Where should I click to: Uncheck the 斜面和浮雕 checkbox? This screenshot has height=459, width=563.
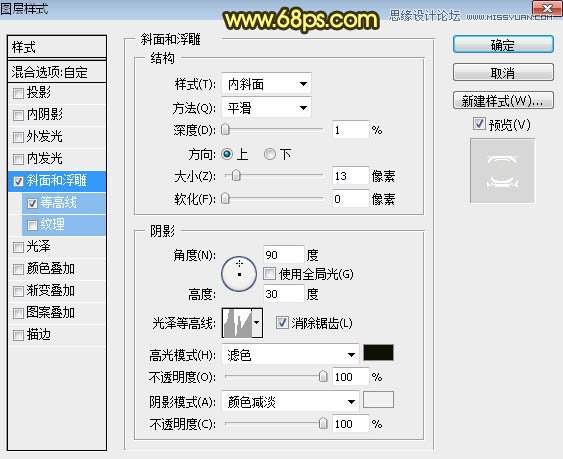pos(18,181)
